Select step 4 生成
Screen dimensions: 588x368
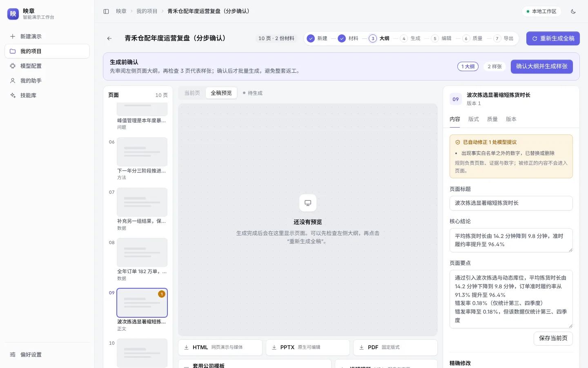click(x=410, y=38)
